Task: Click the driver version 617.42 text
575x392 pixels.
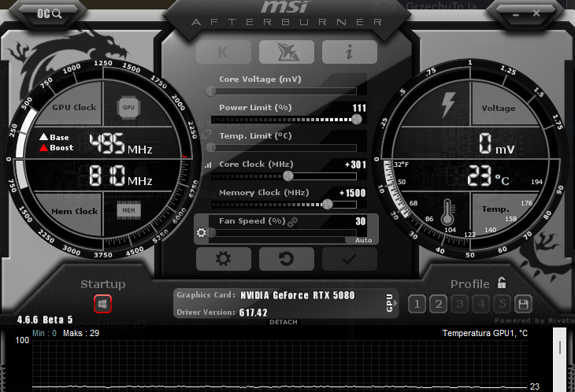Action: 253,312
